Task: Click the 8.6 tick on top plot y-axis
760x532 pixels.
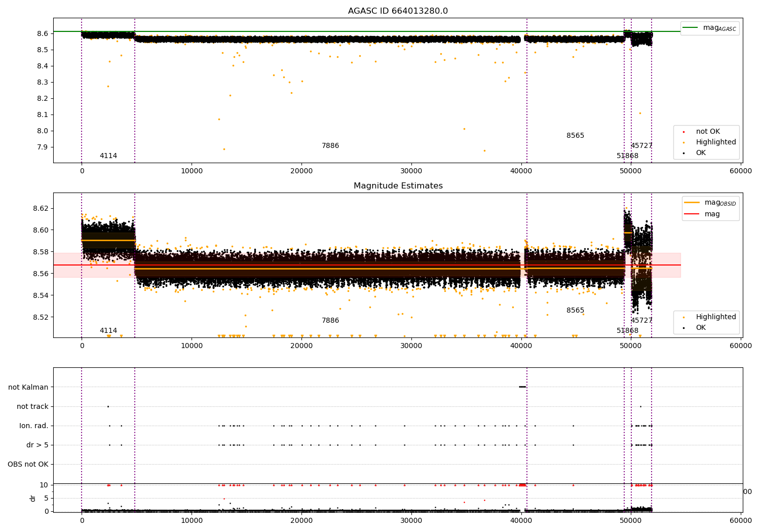Action: click(42, 33)
